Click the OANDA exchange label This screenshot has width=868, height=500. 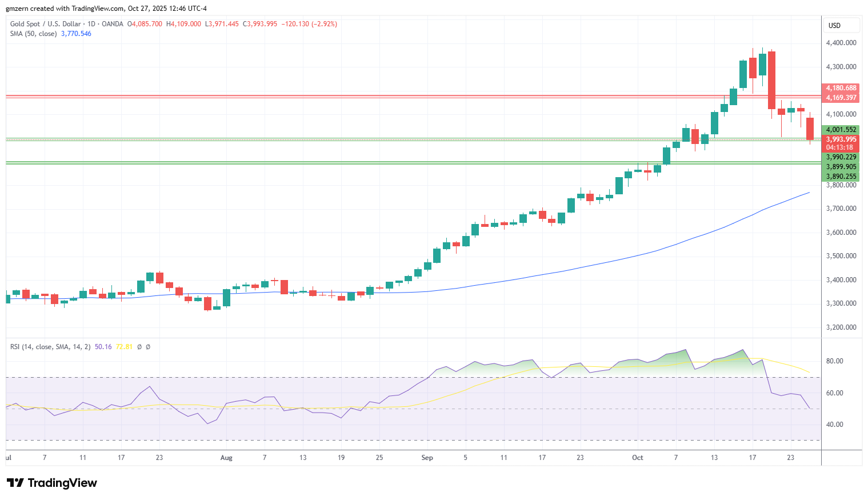(112, 24)
